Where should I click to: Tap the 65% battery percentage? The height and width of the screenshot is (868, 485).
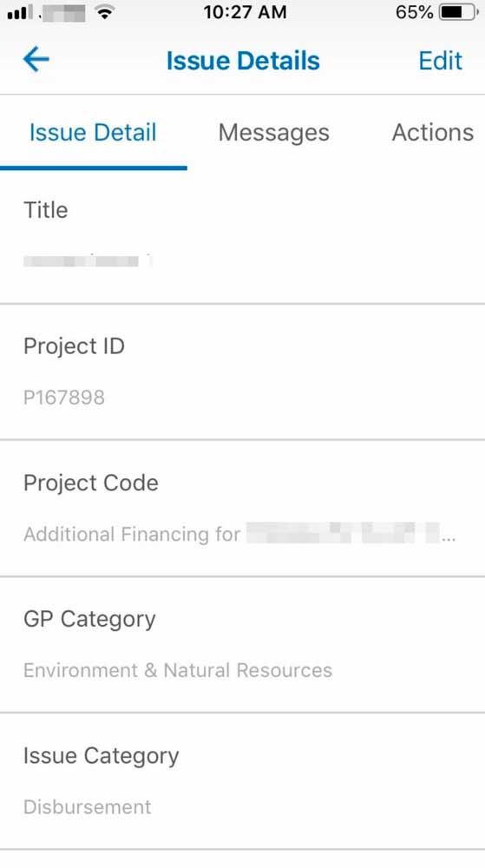[414, 12]
